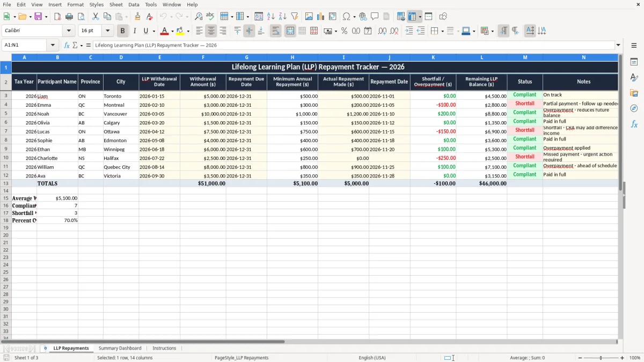The width and height of the screenshot is (644, 362).
Task: Toggle Wrap Text button
Action: tap(276, 31)
